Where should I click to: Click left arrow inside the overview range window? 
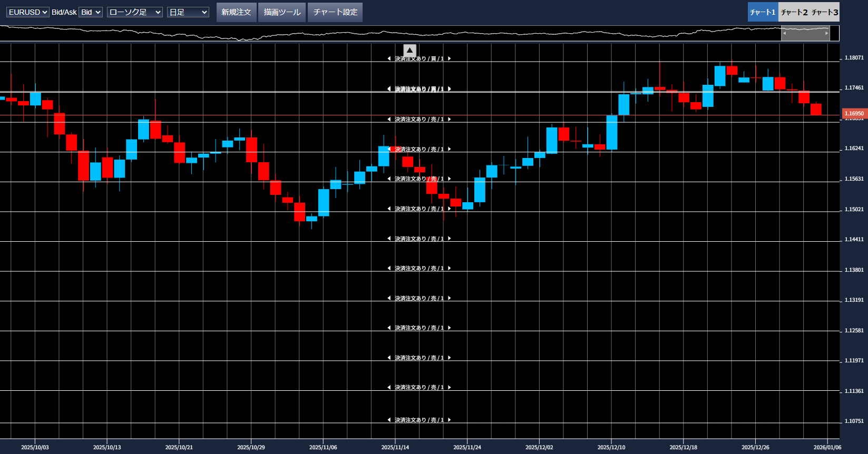click(x=784, y=33)
